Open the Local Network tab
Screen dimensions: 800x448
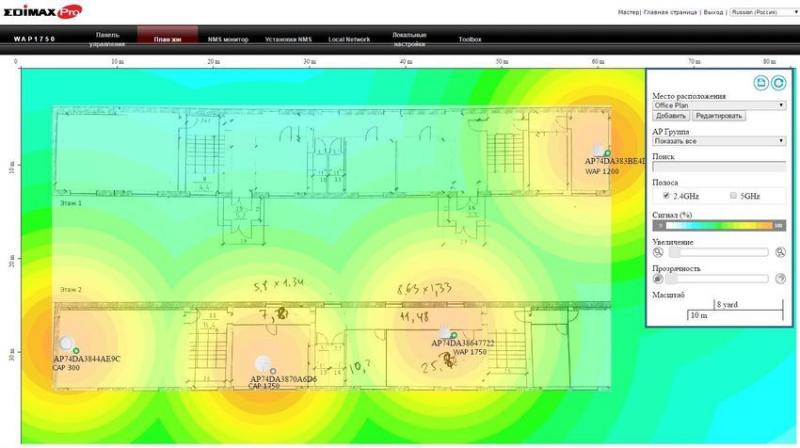[x=349, y=39]
